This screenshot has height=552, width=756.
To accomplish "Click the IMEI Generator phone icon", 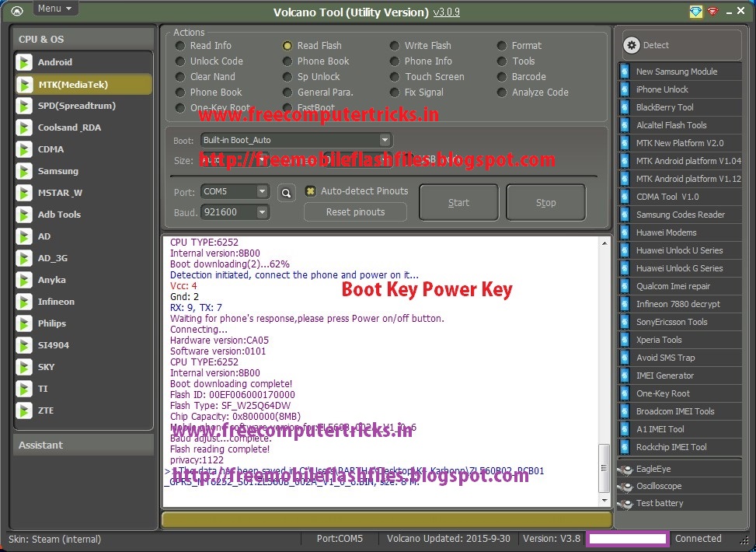I will click(x=625, y=376).
